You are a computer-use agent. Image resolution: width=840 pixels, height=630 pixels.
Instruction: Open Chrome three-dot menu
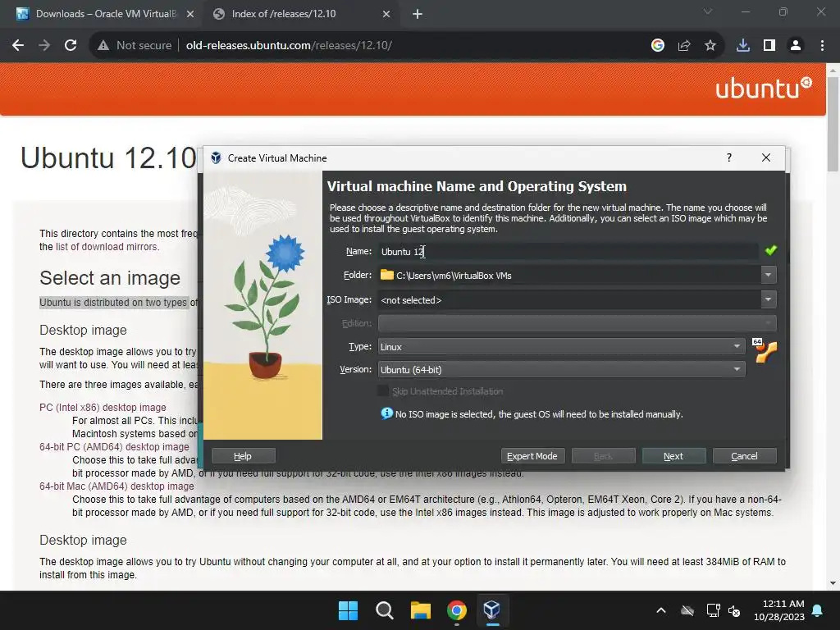tap(822, 46)
